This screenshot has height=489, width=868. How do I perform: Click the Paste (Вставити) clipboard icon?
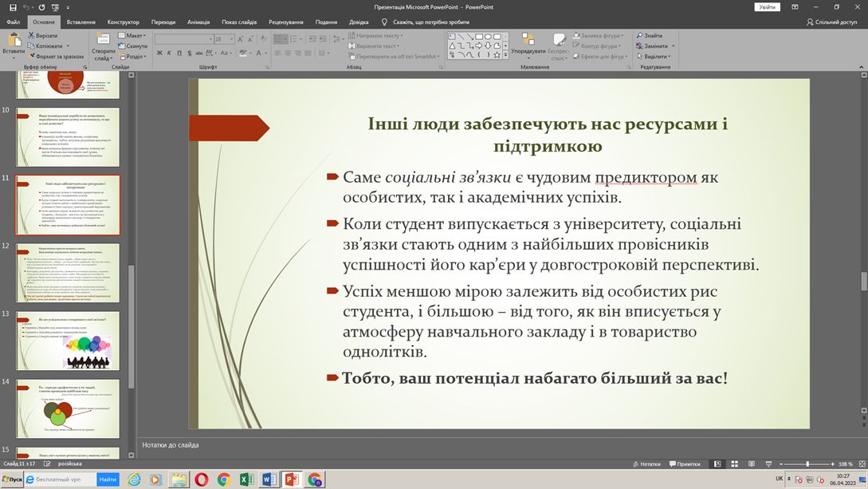tap(14, 41)
